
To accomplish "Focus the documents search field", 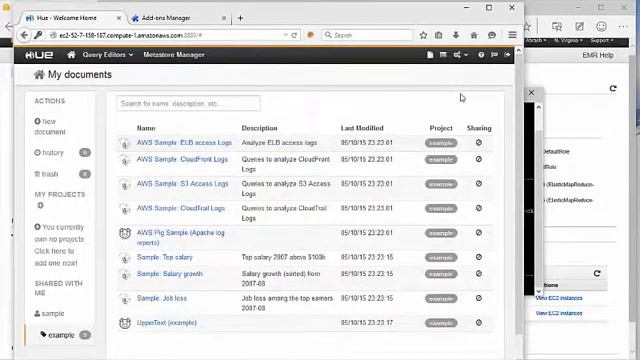I will [x=189, y=104].
